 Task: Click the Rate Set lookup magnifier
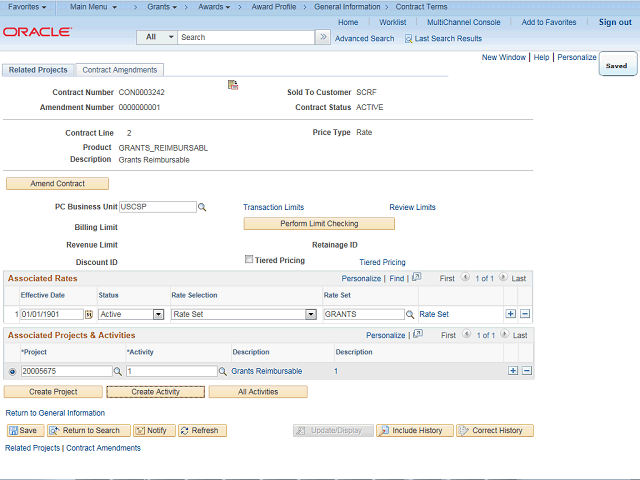point(411,314)
